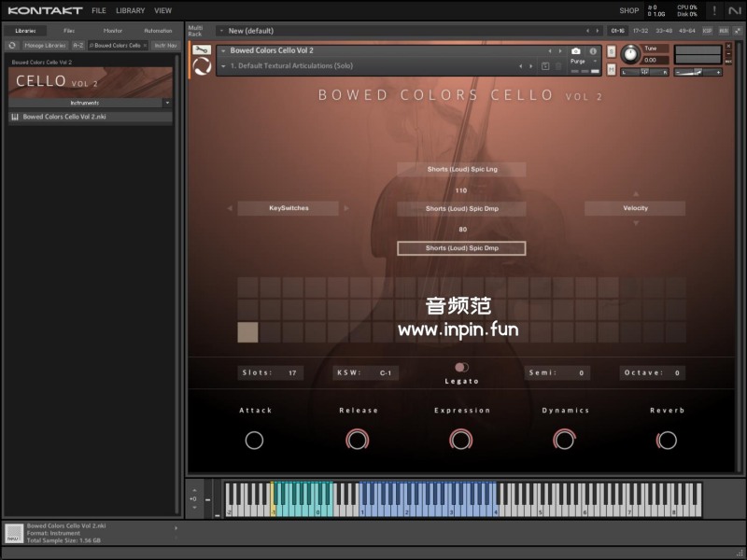Screen dimensions: 747x560
Task: Click the circular instrument logo below the wrench
Action: (202, 66)
